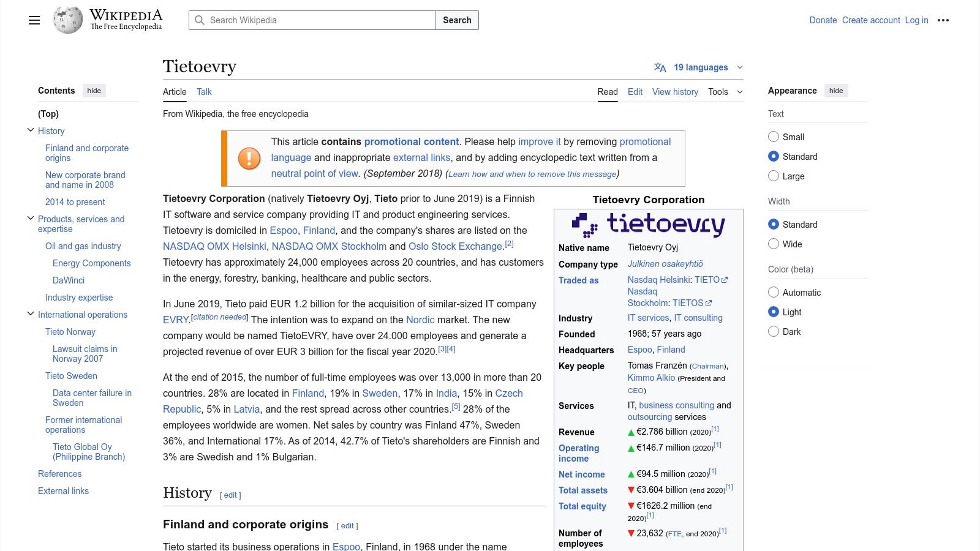Click the Create account link

(x=871, y=20)
